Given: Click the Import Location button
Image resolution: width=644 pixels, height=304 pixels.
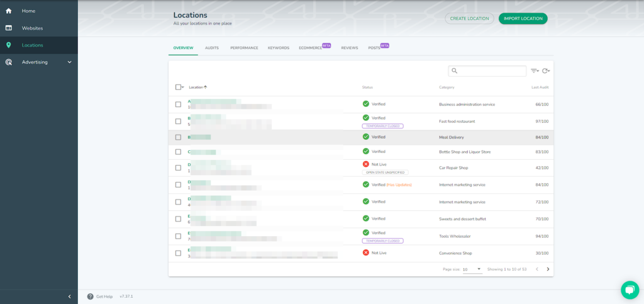Looking at the screenshot, I should (523, 18).
